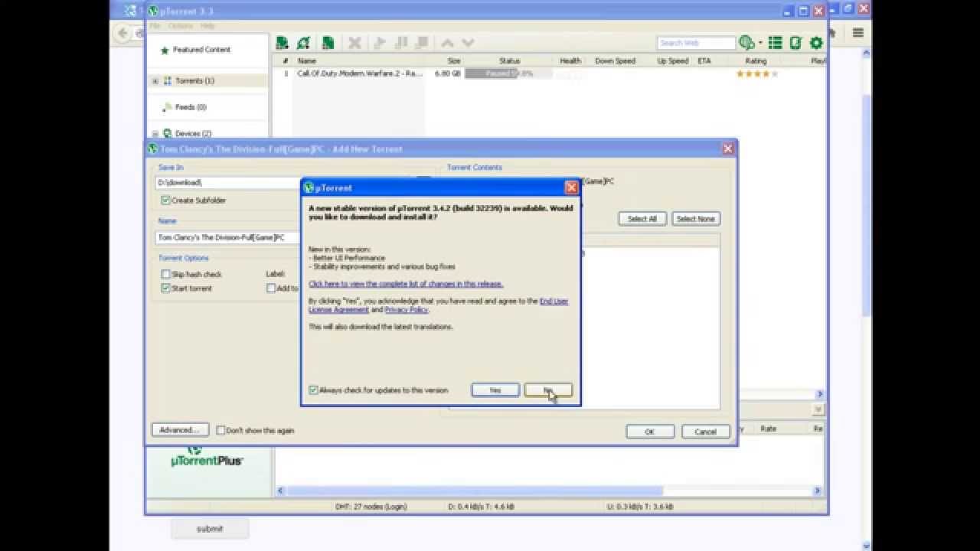Click the Select None button

pos(696,219)
